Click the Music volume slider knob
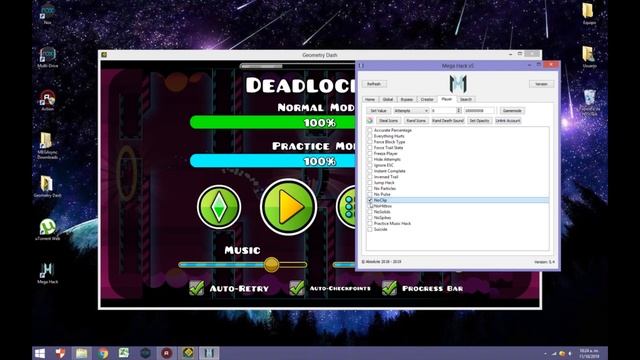The image size is (640, 360). click(271, 264)
